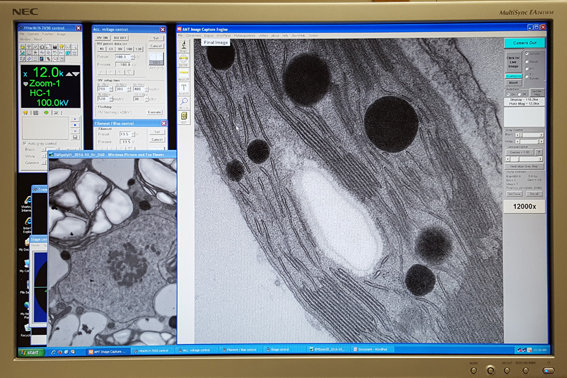
Task: Decrease magnification with the down arrow
Action: [76, 73]
